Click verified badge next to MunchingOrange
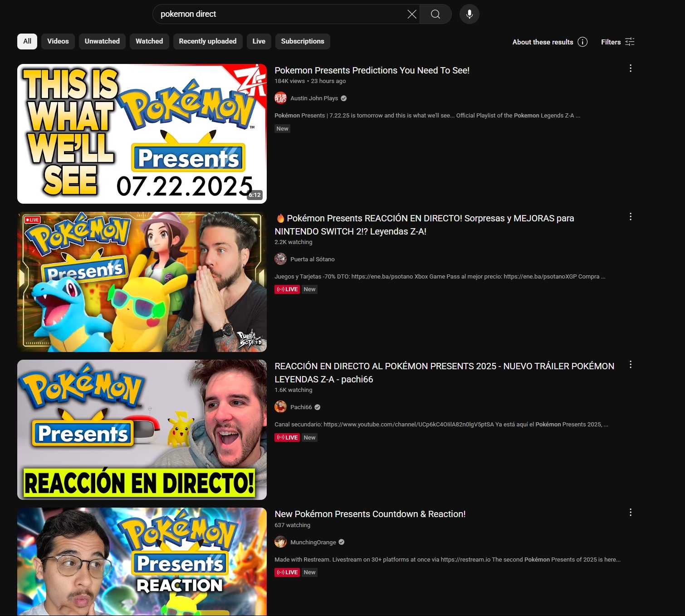The height and width of the screenshot is (616, 685). 342,542
